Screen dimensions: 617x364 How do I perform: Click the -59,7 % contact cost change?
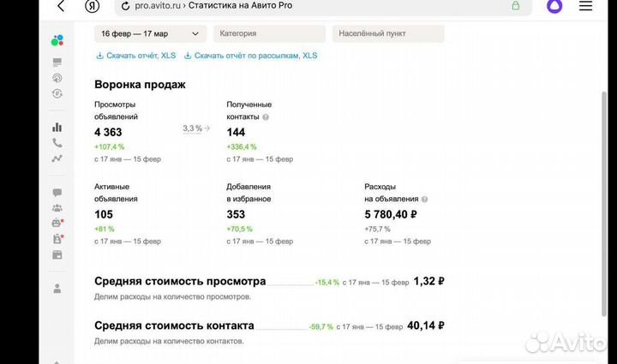321,327
